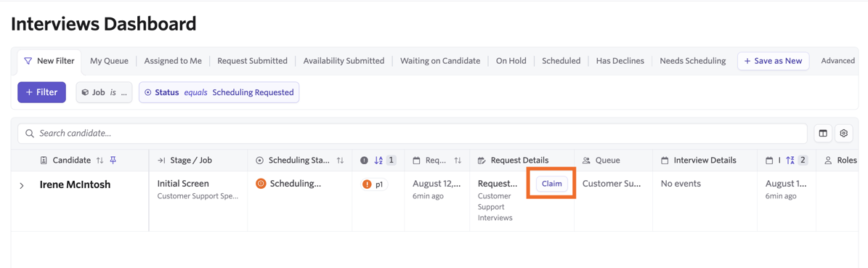The height and width of the screenshot is (268, 868).
Task: Click the Candidate column header icon
Action: [44, 160]
